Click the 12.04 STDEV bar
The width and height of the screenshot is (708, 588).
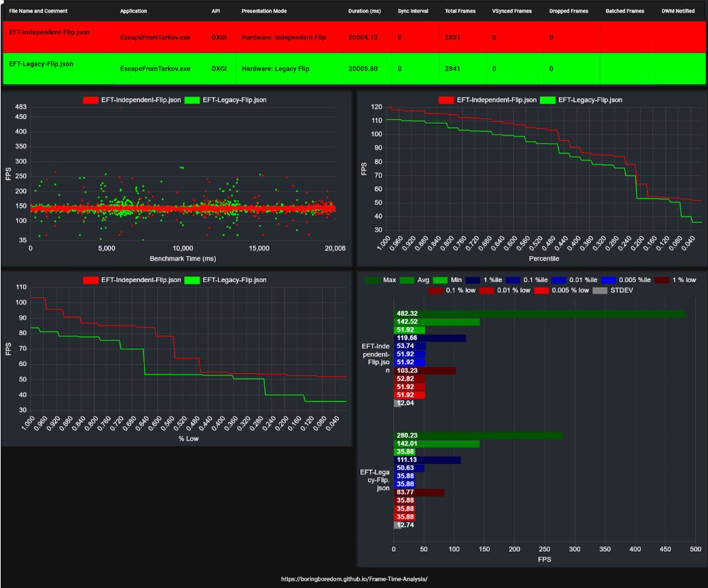coord(397,403)
